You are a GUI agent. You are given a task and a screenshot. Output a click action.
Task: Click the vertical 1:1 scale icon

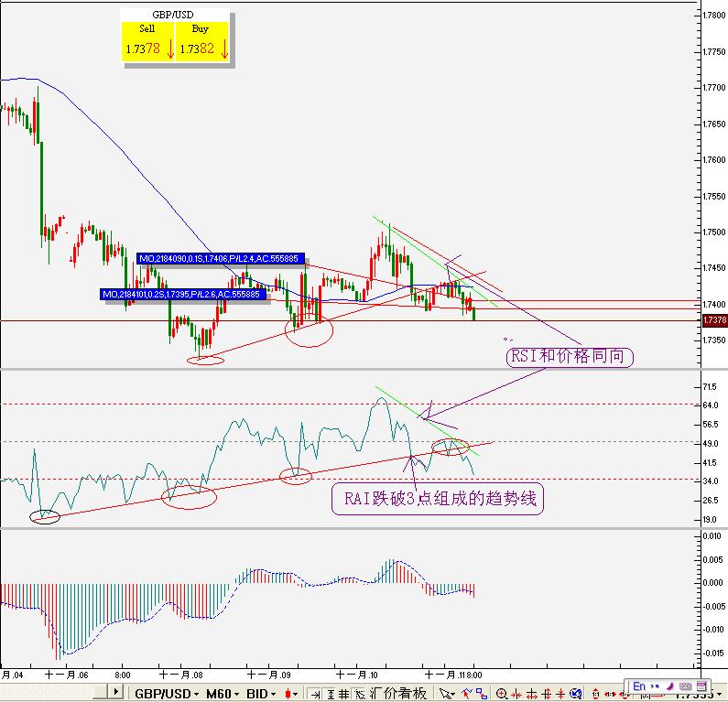[596, 695]
